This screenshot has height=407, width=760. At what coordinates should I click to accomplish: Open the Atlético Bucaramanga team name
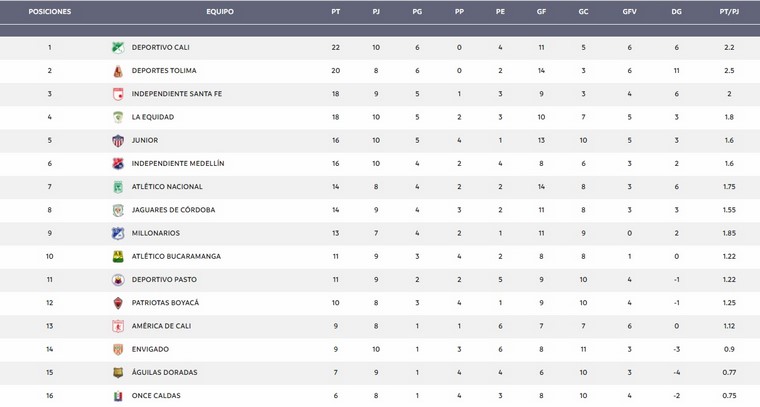pyautogui.click(x=176, y=257)
